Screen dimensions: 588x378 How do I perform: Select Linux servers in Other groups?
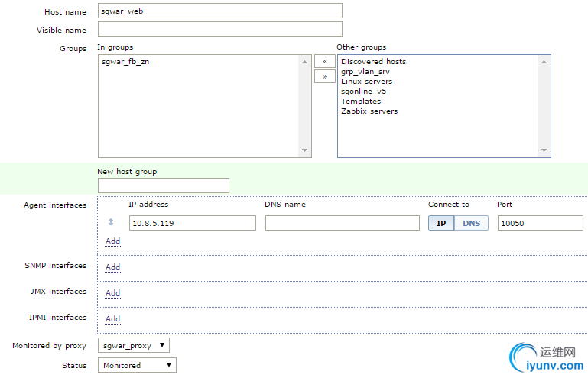point(366,81)
